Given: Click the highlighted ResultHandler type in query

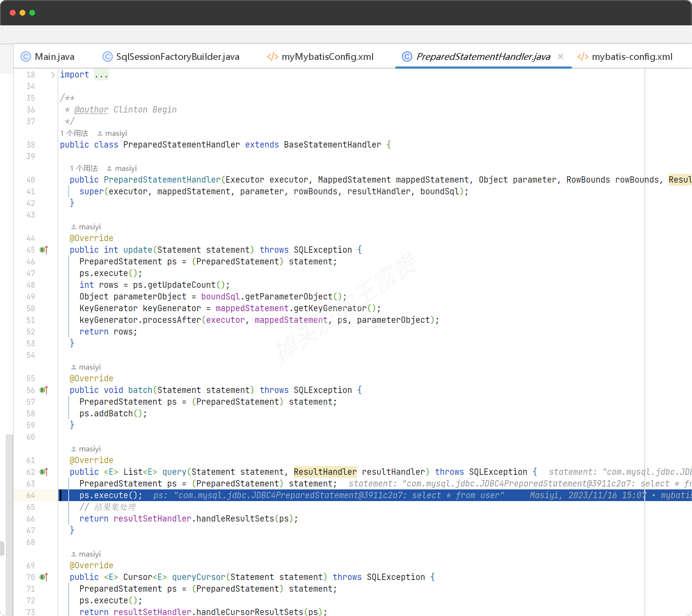Looking at the screenshot, I should 325,472.
